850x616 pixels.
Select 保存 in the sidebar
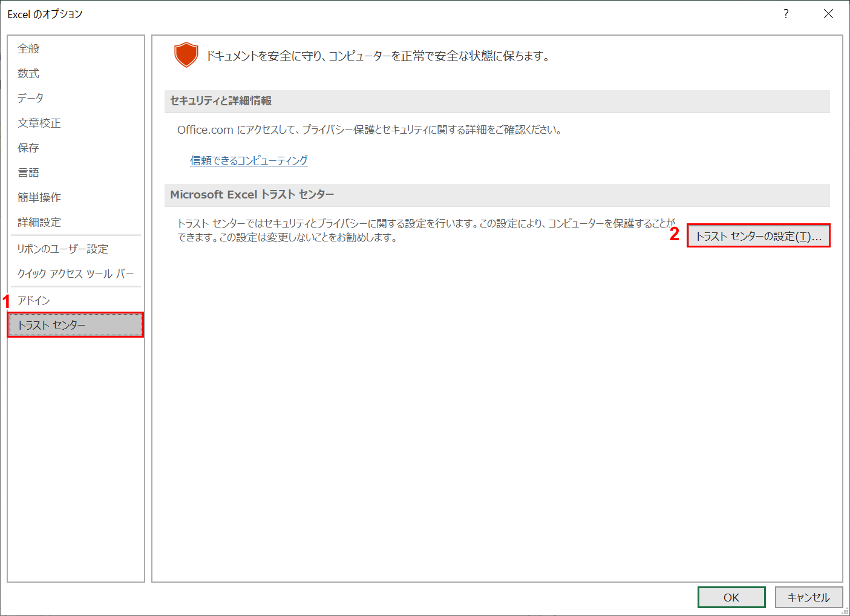[76, 148]
